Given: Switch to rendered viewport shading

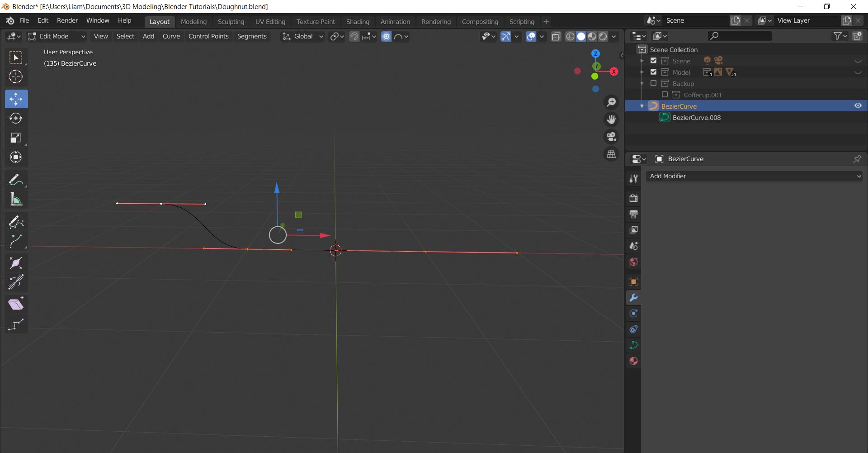Looking at the screenshot, I should tap(603, 36).
